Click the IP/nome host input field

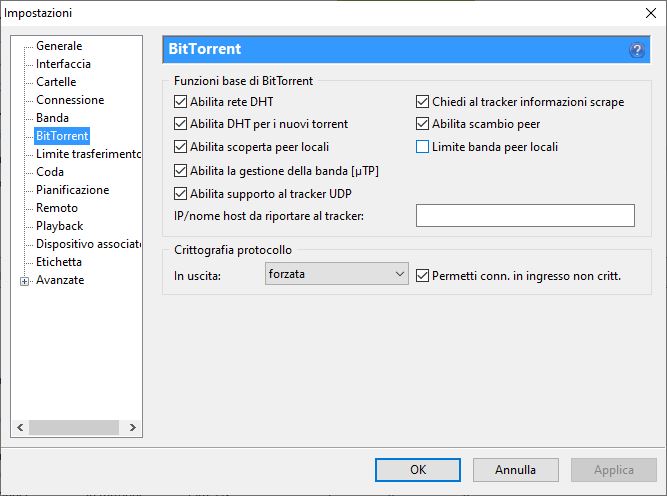click(x=525, y=216)
